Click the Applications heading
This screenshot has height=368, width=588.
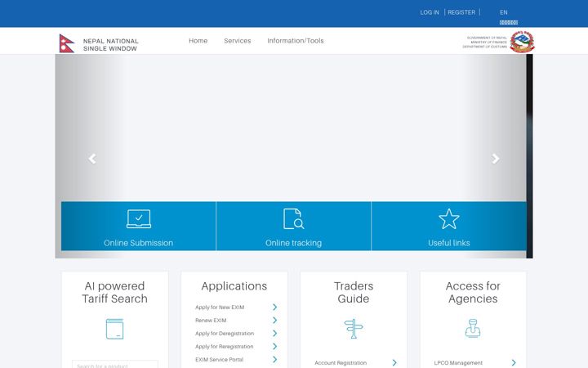click(234, 286)
